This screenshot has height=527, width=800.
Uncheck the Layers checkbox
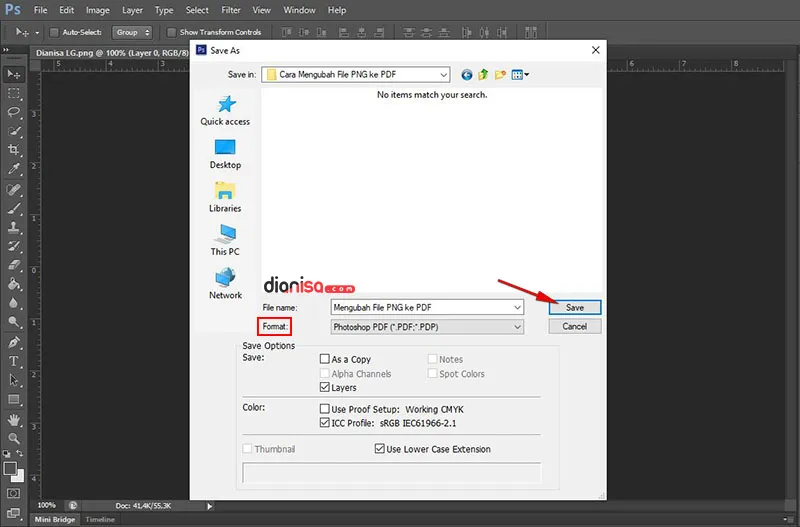[324, 387]
